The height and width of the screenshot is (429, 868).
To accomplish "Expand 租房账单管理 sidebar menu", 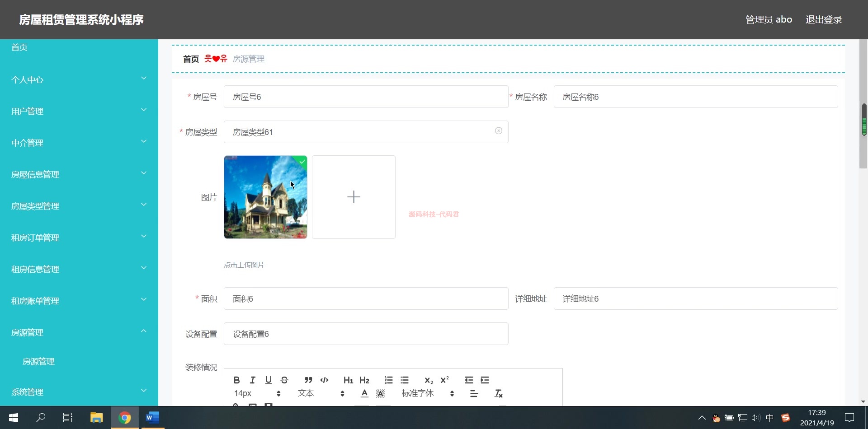I will point(79,301).
